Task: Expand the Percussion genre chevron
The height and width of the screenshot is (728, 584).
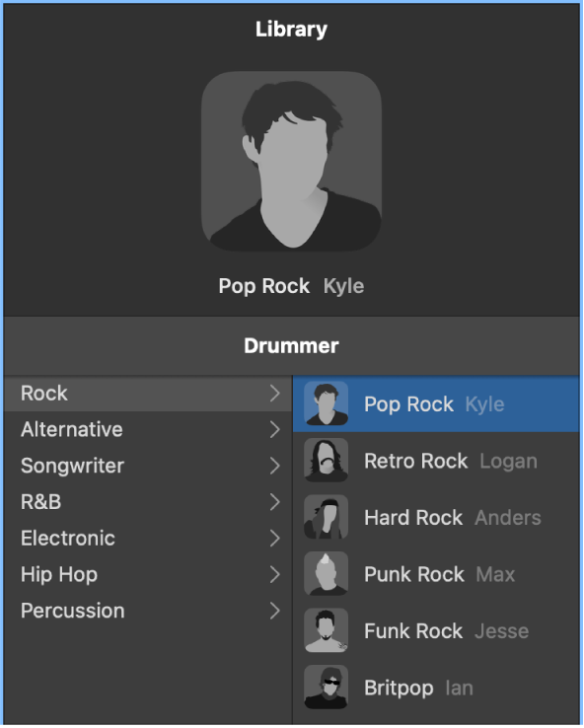Action: tap(275, 611)
